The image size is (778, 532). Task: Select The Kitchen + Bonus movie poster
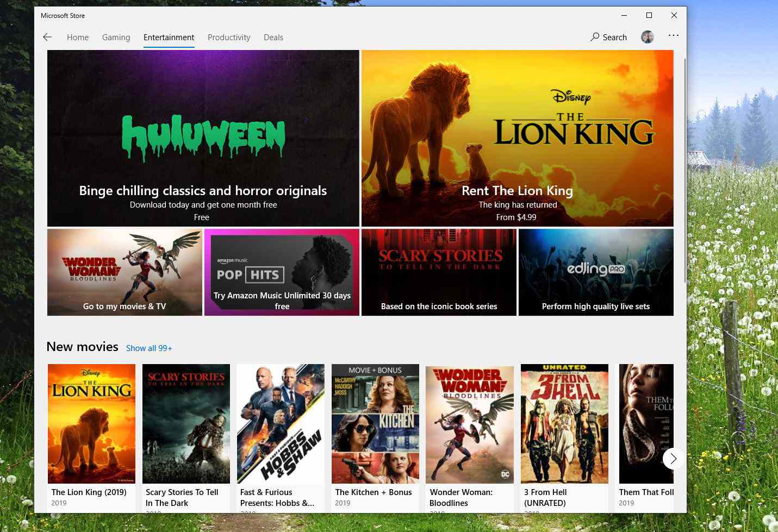375,424
